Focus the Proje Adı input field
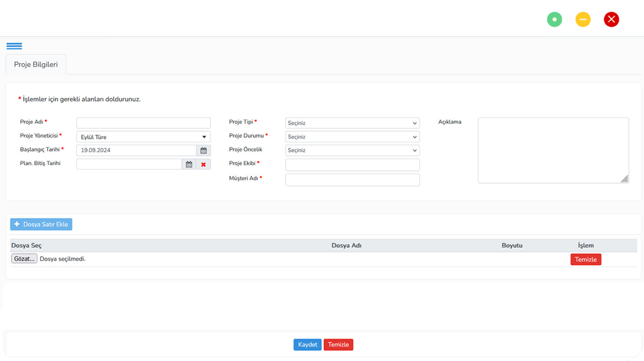This screenshot has height=361, width=644. point(143,123)
